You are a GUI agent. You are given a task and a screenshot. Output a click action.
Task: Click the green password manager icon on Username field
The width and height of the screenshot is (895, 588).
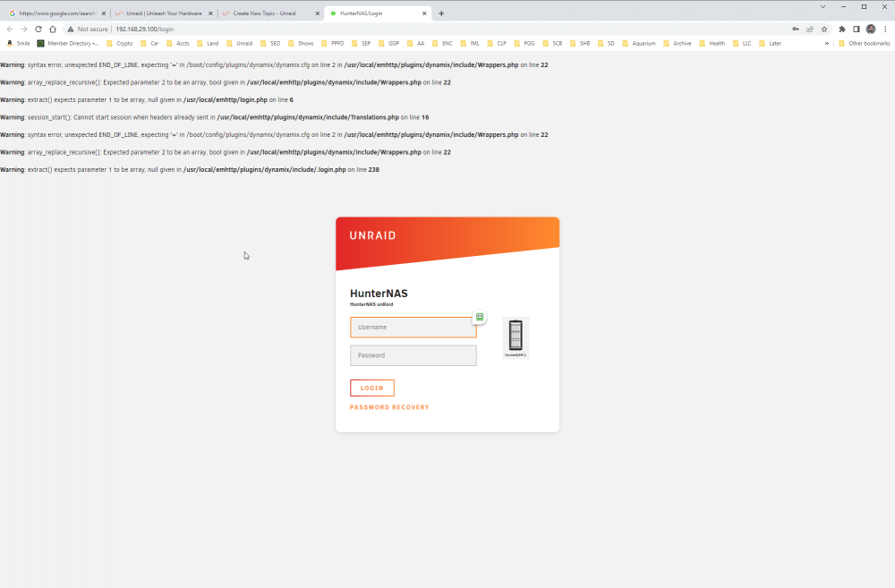point(480,317)
